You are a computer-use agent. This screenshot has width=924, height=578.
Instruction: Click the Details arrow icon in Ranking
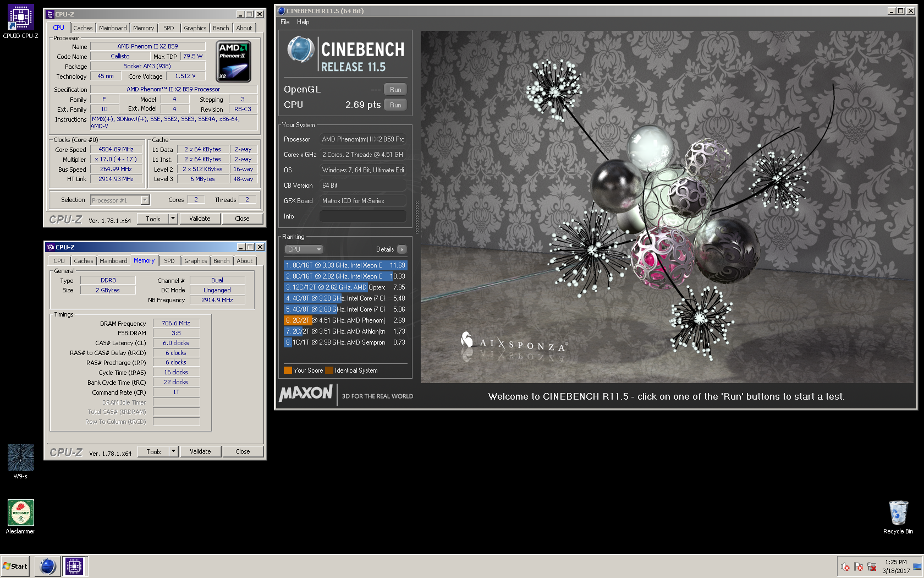point(402,249)
